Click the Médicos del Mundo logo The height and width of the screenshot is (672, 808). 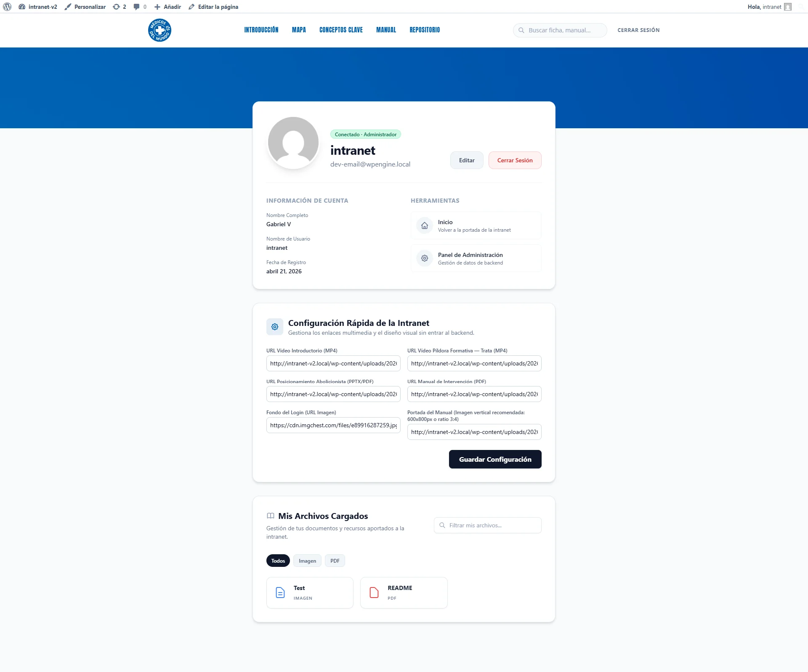(159, 30)
